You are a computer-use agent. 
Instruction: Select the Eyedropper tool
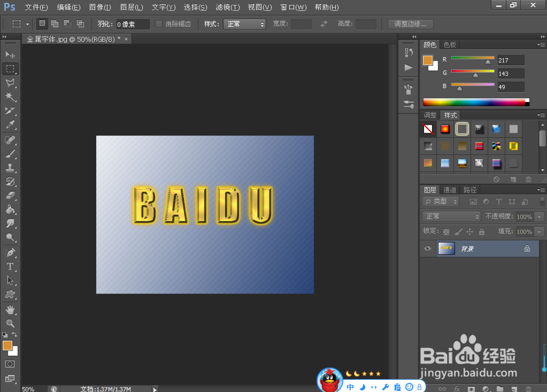10,125
